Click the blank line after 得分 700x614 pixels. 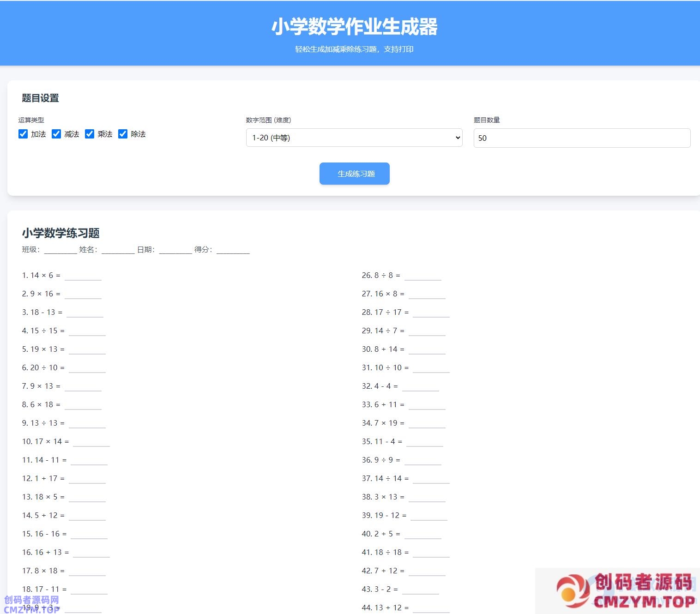tap(233, 250)
